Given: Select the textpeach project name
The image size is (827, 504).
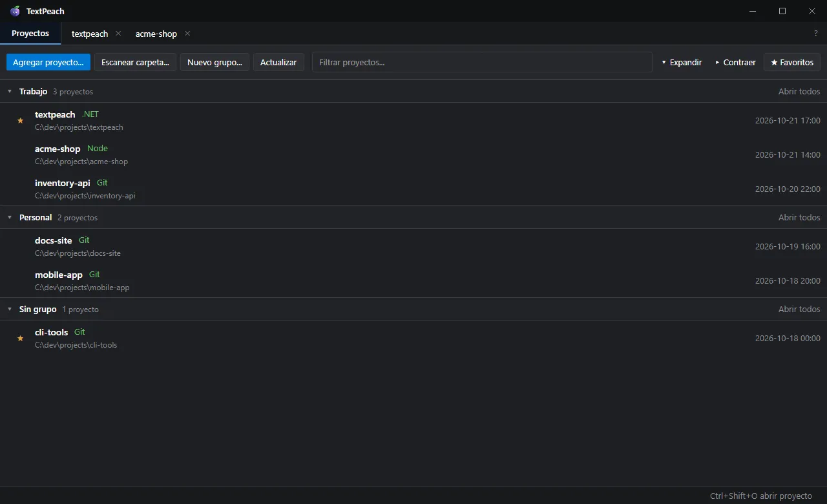Looking at the screenshot, I should 55,114.
